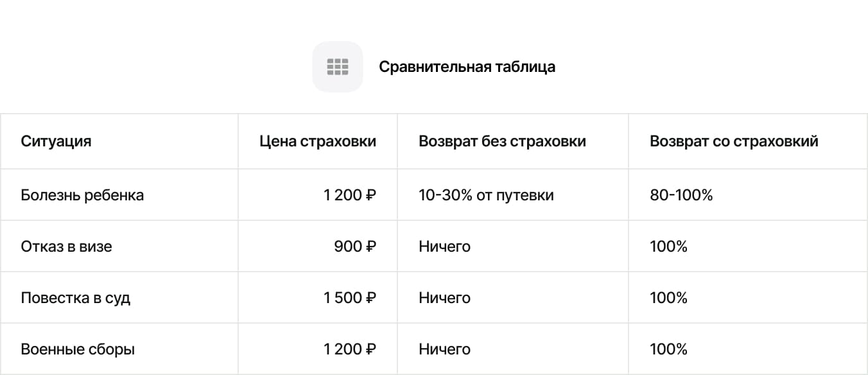Select the "900 ₽" price cell
This screenshot has height=375, width=868.
click(355, 246)
